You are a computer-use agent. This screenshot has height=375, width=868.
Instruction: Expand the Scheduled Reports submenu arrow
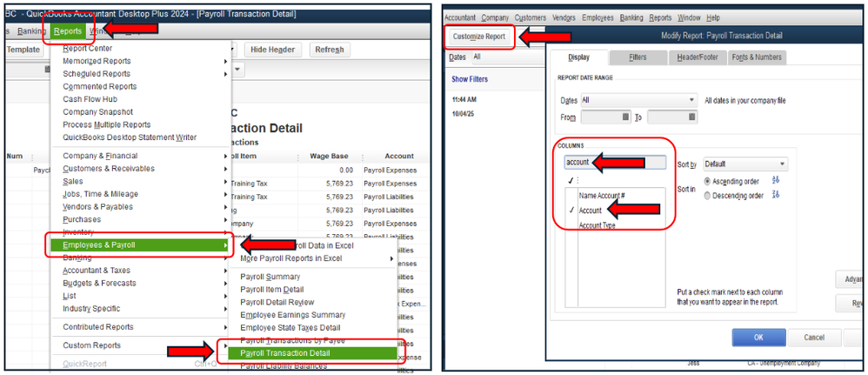pyautogui.click(x=225, y=74)
